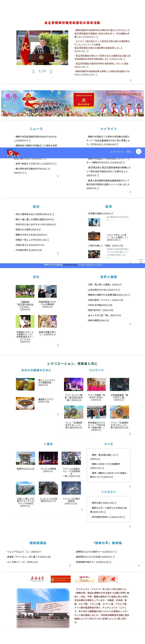The image size is (145, 644).
Task: Click more icon under the ハイライト section
Action: pos(130,192)
